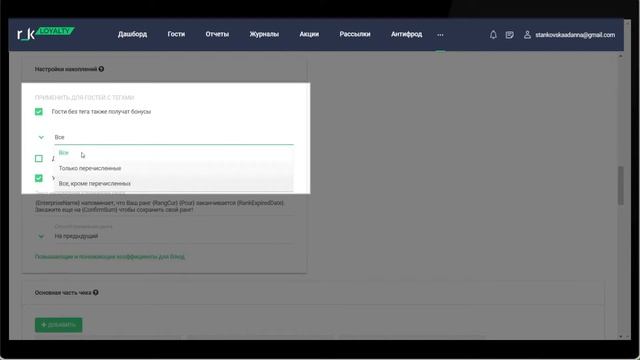The height and width of the screenshot is (360, 640).
Task: Open the coefficients link for dishes
Action: [x=110, y=257]
